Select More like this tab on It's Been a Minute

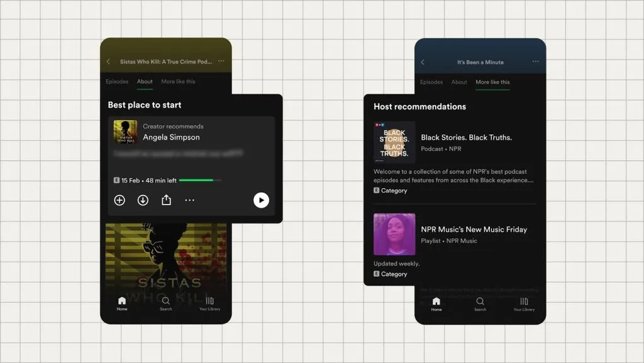[x=492, y=82]
